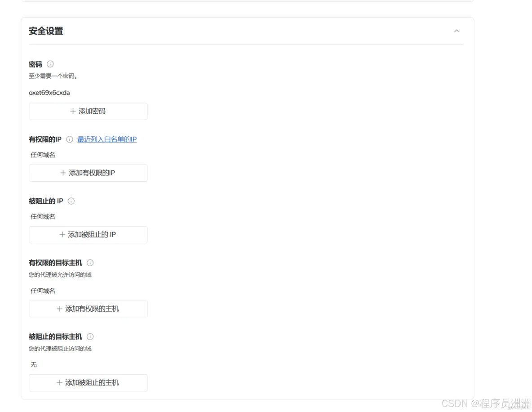Click 添加被阻止的主机 button
The height and width of the screenshot is (412, 532).
[x=88, y=383]
